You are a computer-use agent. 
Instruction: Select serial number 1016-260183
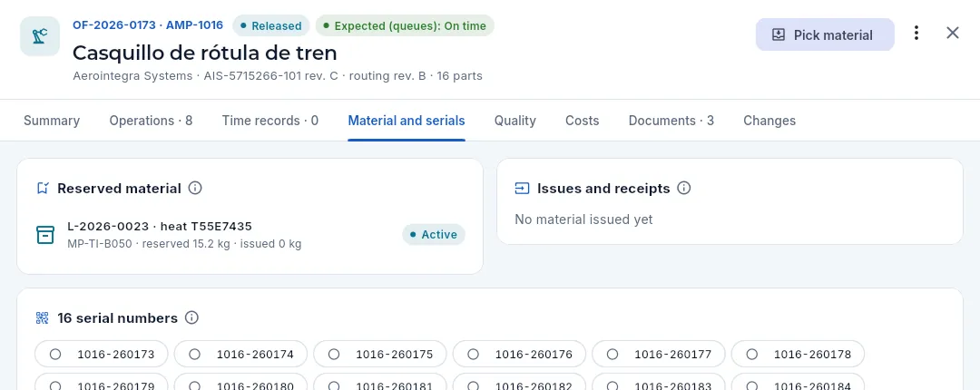[659, 382]
